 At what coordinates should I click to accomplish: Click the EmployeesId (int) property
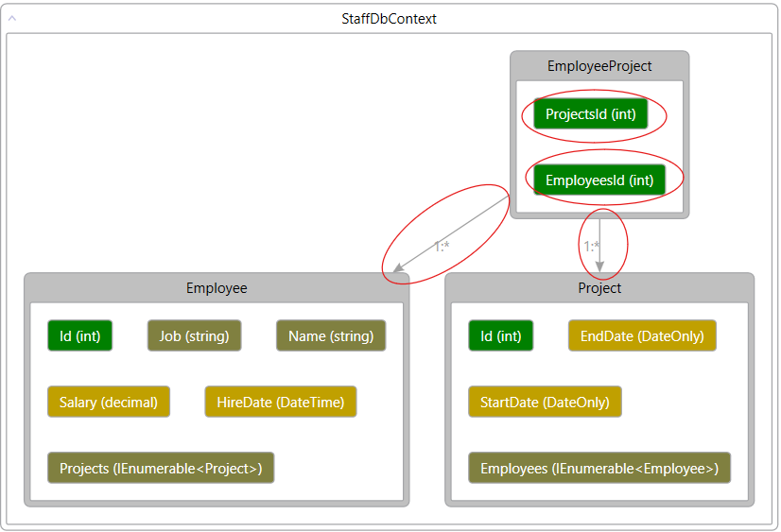click(x=599, y=180)
